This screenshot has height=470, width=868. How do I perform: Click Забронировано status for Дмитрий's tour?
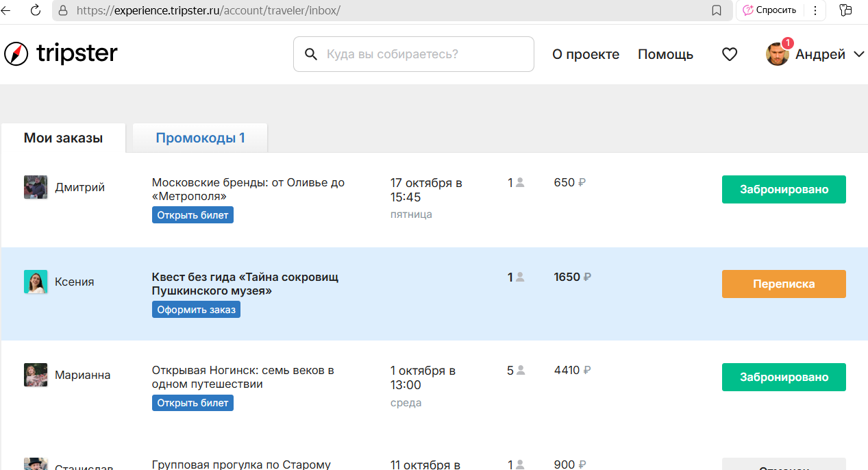click(784, 190)
